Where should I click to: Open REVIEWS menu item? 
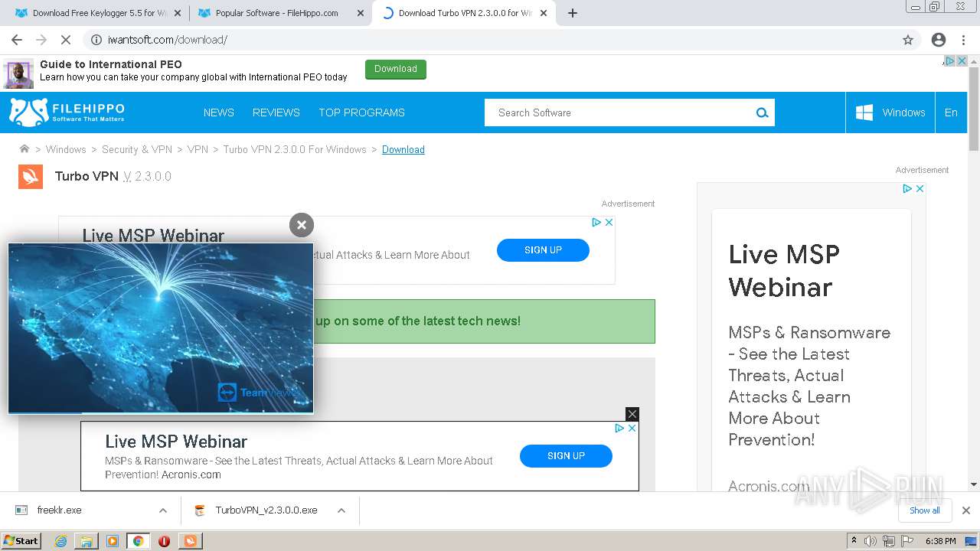point(276,112)
